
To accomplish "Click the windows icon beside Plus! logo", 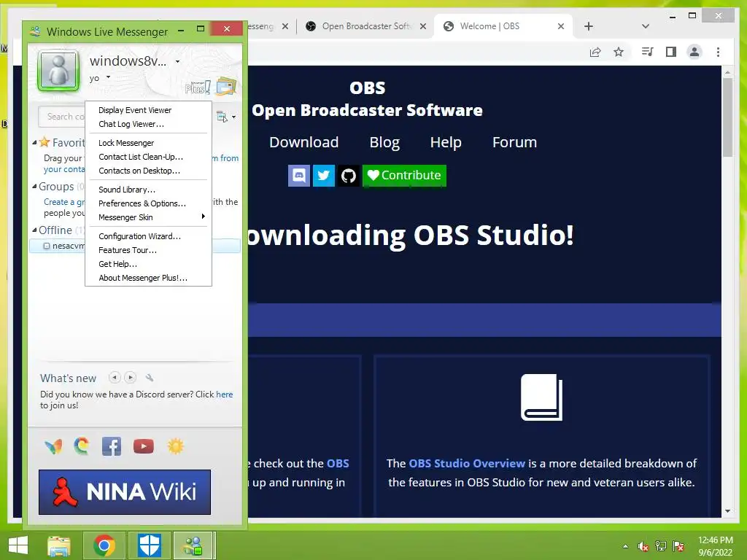I will click(x=226, y=86).
